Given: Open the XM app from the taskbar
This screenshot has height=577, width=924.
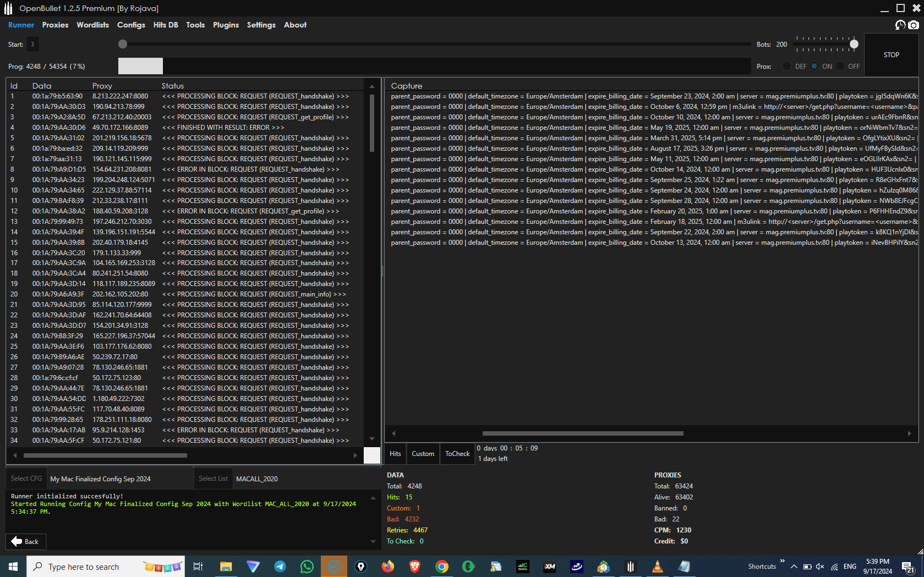Looking at the screenshot, I should 550,567.
